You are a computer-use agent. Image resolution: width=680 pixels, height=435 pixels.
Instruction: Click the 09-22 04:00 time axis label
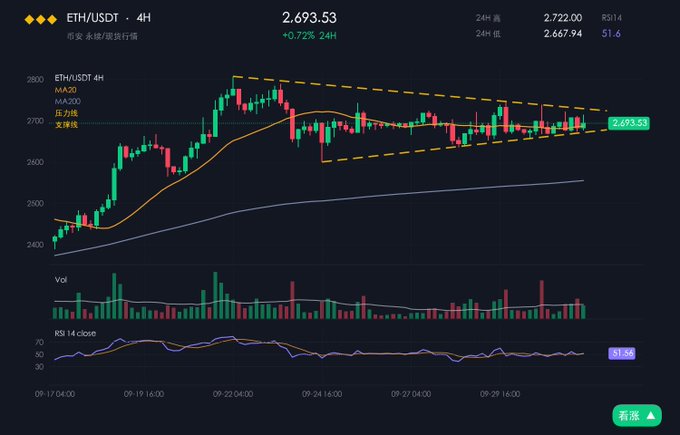click(x=233, y=394)
